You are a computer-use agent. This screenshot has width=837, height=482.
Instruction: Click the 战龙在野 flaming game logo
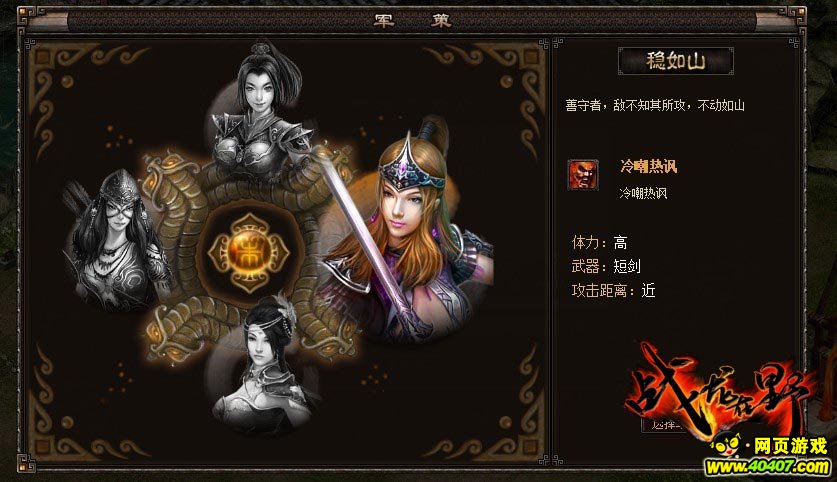click(x=718, y=389)
